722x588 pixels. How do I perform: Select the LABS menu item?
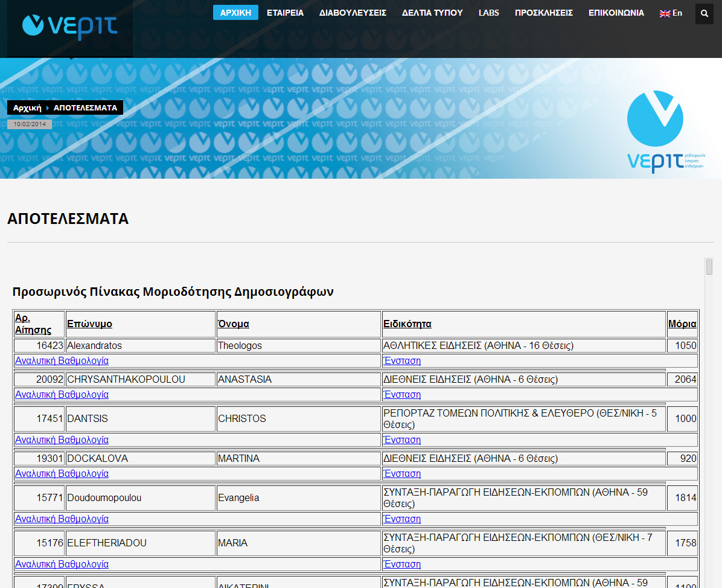[x=488, y=13]
